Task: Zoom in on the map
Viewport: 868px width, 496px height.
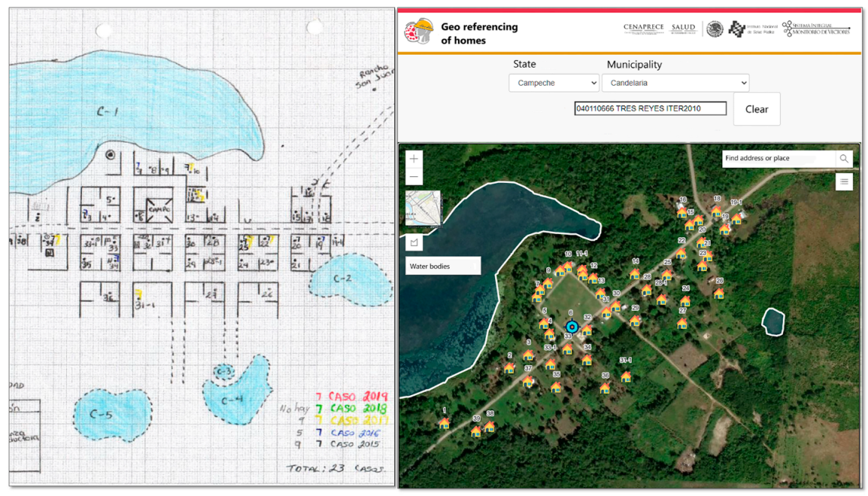Action: (x=413, y=159)
